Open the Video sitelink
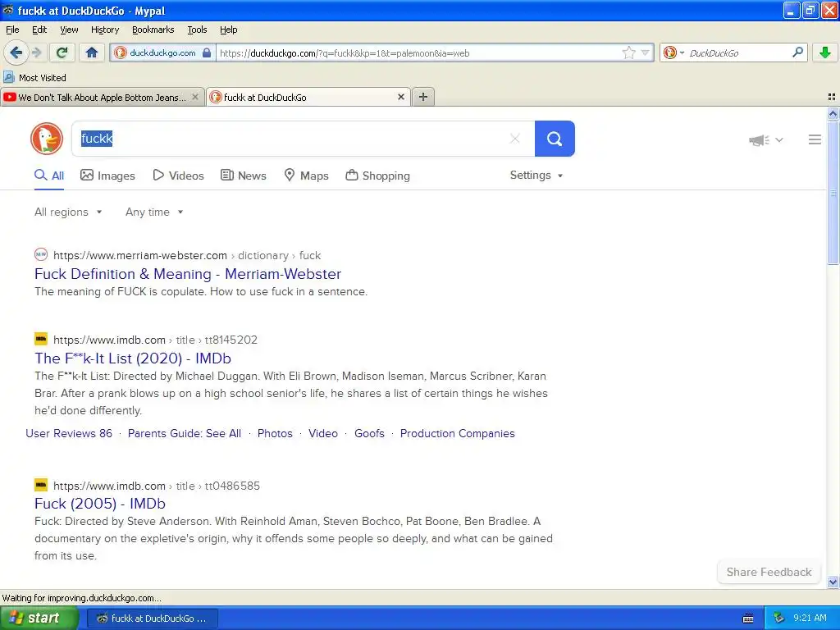840x630 pixels. tap(323, 433)
